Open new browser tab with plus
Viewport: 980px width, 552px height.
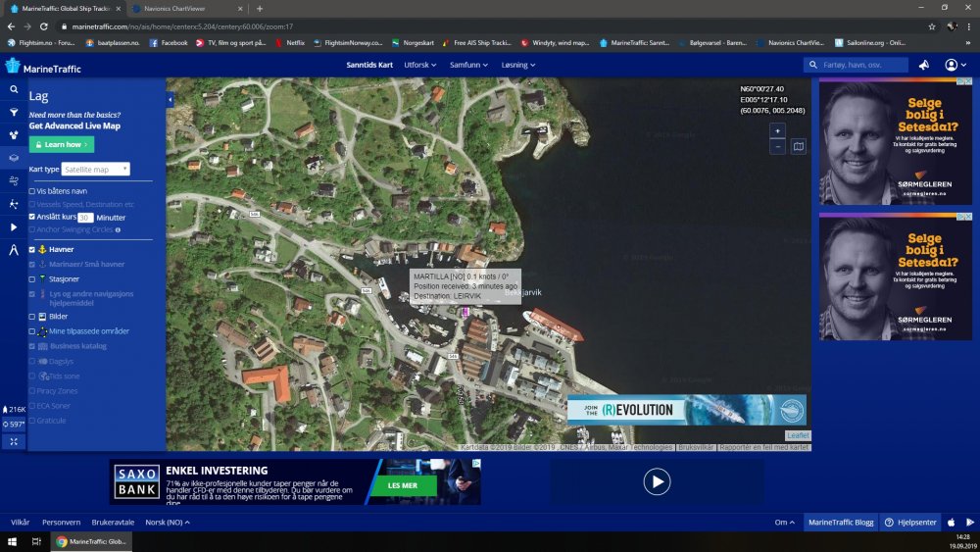tap(260, 9)
